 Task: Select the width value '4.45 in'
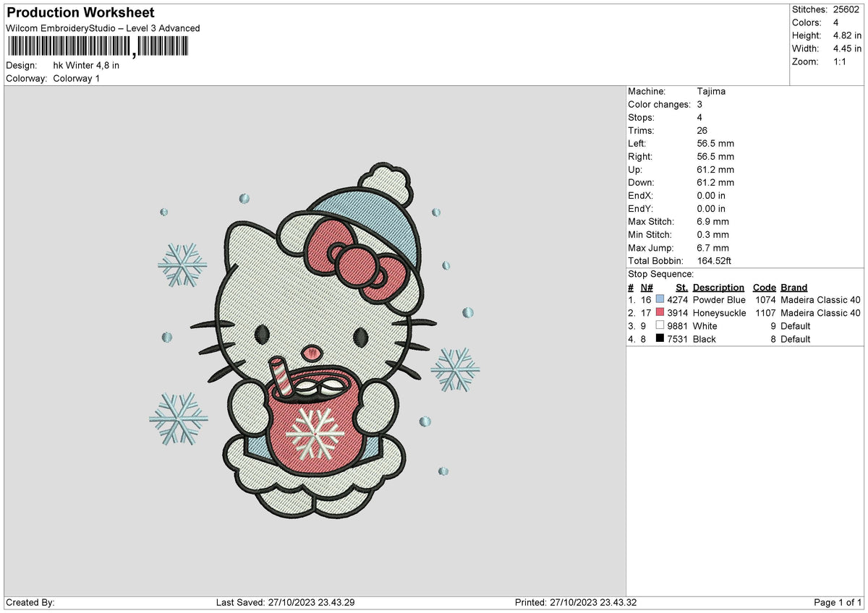point(846,48)
